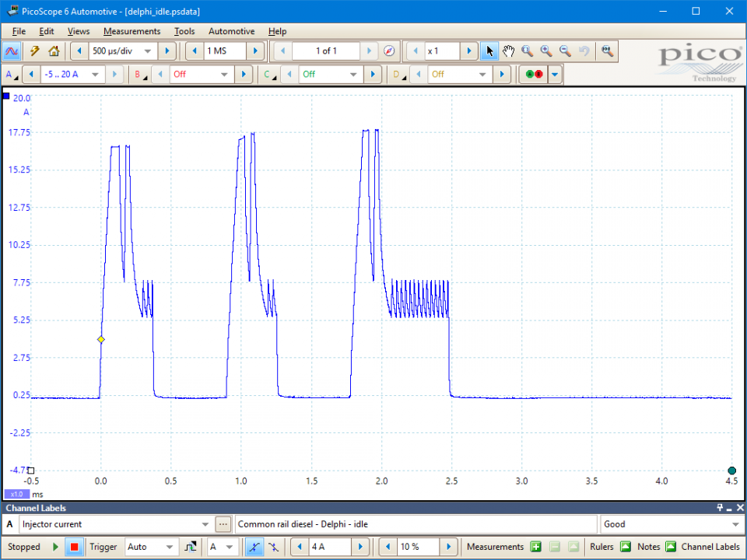Open channel B options button
The image size is (747, 560).
(x=140, y=75)
